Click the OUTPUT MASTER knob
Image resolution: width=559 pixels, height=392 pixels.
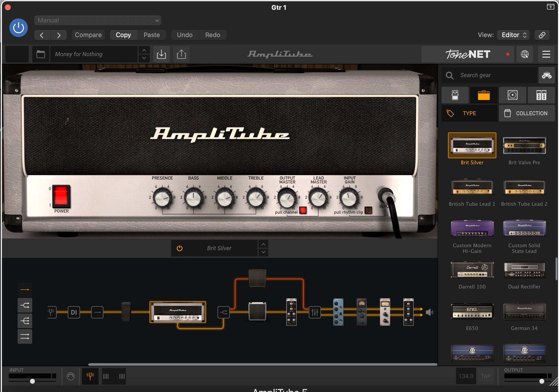pyautogui.click(x=287, y=198)
